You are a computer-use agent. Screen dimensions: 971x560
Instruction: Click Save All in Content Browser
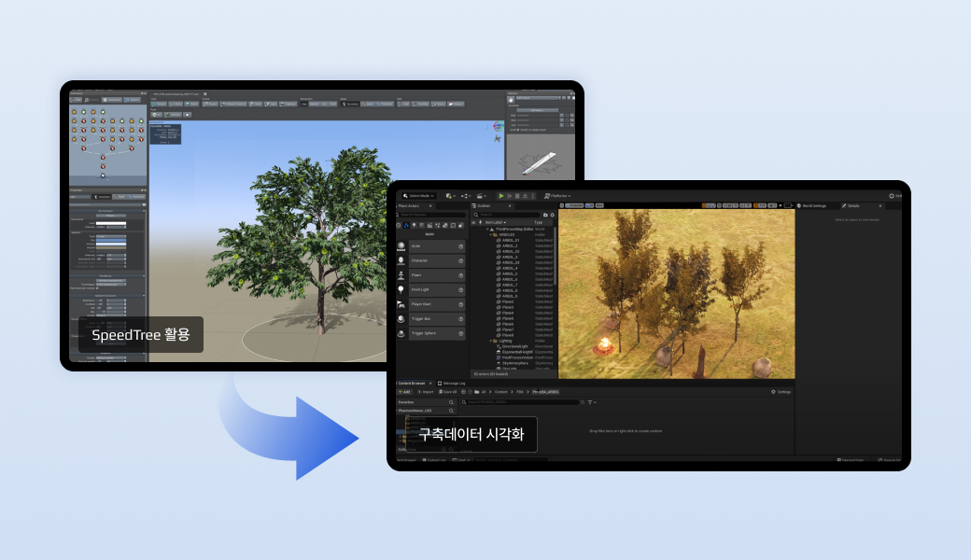point(448,392)
